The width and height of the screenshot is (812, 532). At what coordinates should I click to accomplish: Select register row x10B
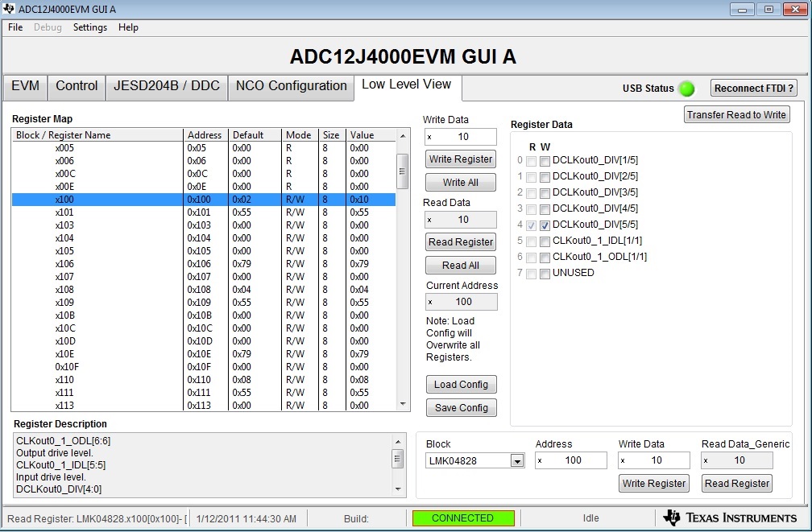[x=204, y=315]
